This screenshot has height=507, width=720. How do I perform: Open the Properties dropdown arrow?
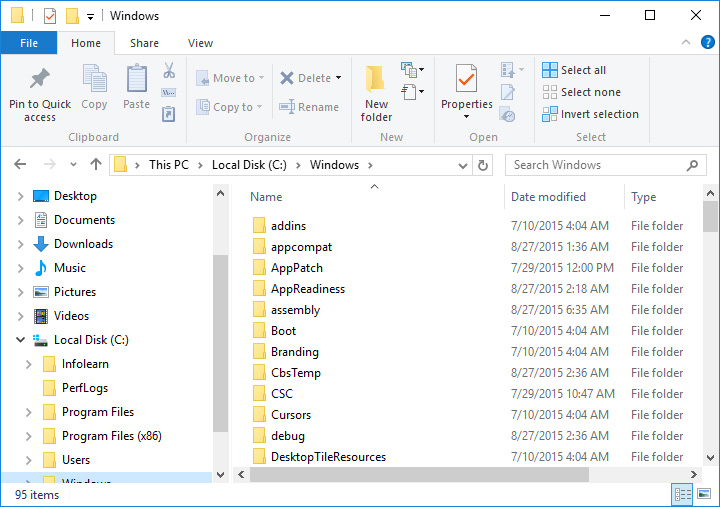[x=467, y=117]
